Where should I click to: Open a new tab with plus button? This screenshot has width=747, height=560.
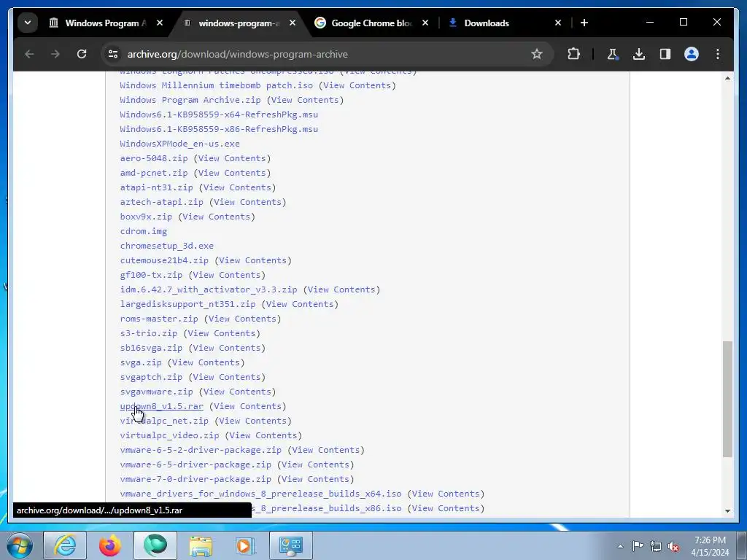[584, 23]
